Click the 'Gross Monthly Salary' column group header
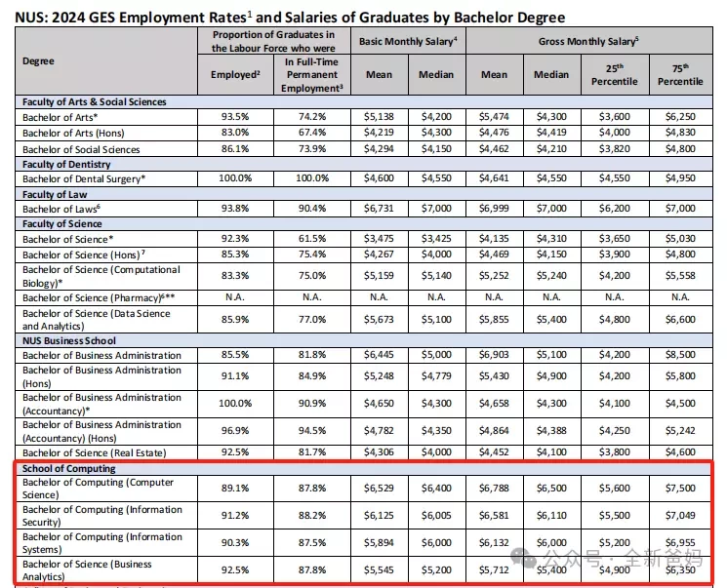The height and width of the screenshot is (588, 727). tap(588, 41)
